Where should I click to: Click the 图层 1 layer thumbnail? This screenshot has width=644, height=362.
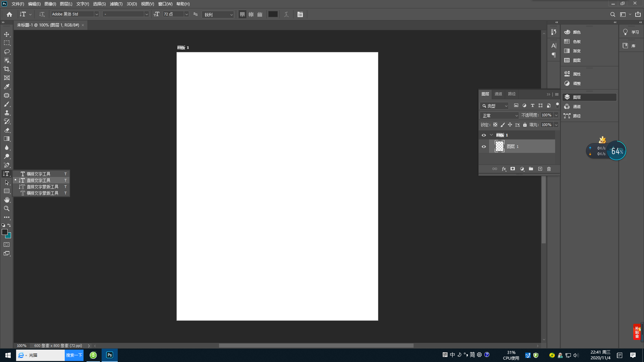[x=499, y=146]
